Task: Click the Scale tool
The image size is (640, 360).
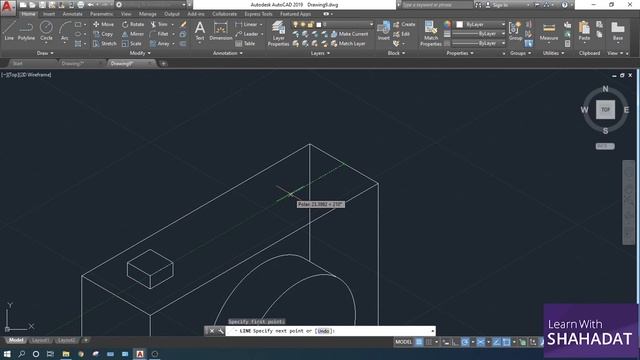Action: click(x=131, y=43)
